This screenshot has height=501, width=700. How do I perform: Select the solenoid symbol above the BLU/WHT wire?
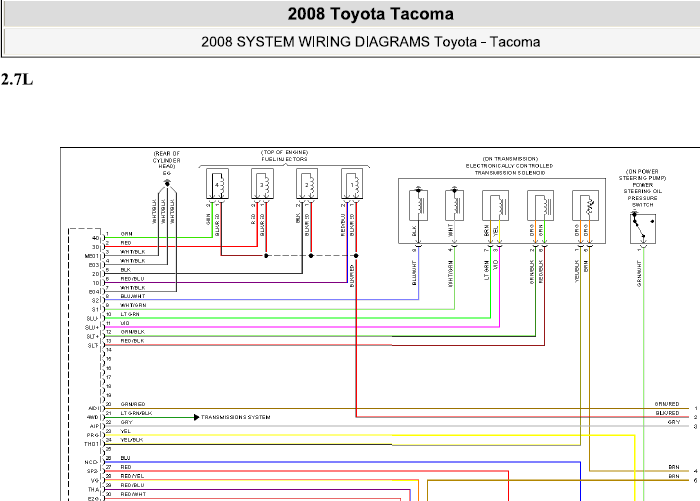[418, 205]
